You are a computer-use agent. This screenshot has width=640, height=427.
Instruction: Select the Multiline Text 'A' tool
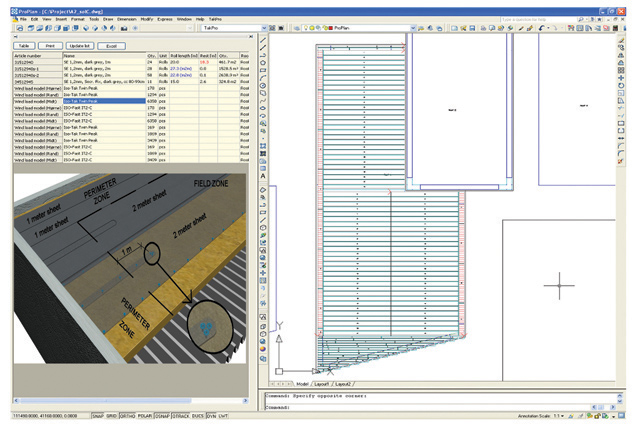click(263, 176)
